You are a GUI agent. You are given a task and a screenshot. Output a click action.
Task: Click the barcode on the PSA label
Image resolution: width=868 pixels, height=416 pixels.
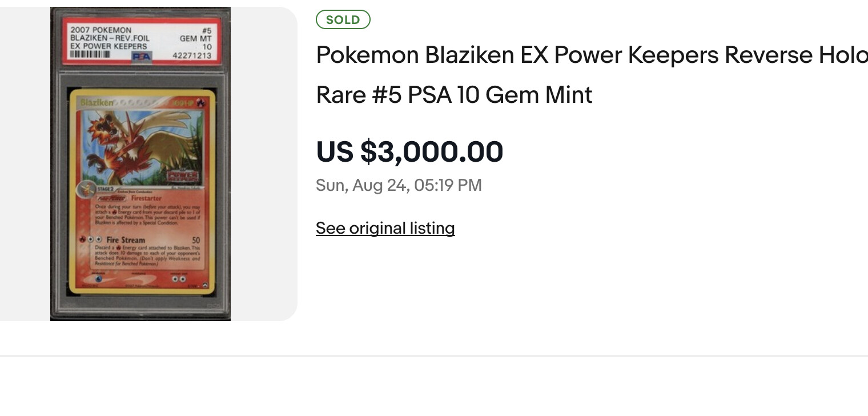point(90,55)
